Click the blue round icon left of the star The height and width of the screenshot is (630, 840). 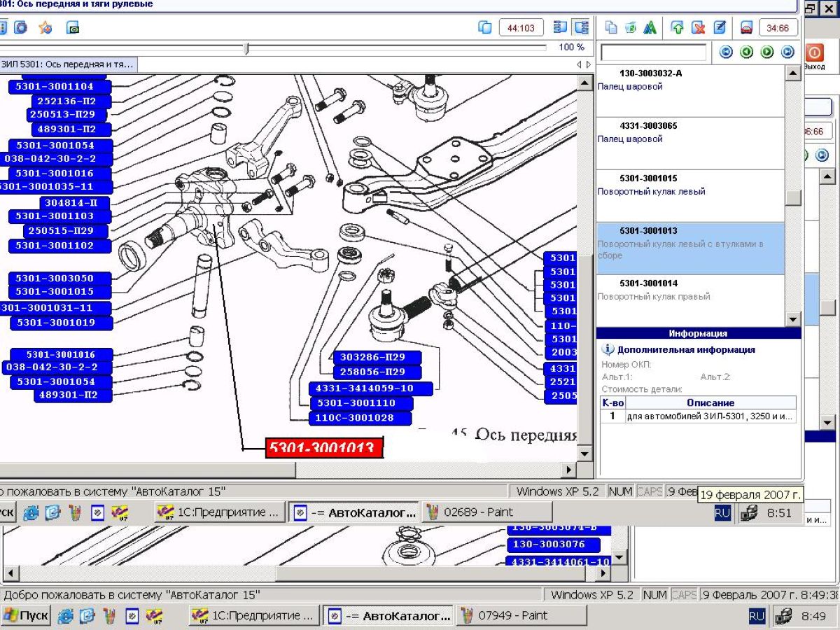coord(20,28)
